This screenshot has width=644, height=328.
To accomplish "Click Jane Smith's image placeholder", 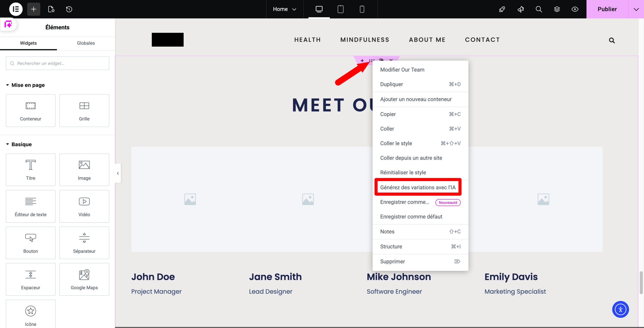I will (x=308, y=199).
